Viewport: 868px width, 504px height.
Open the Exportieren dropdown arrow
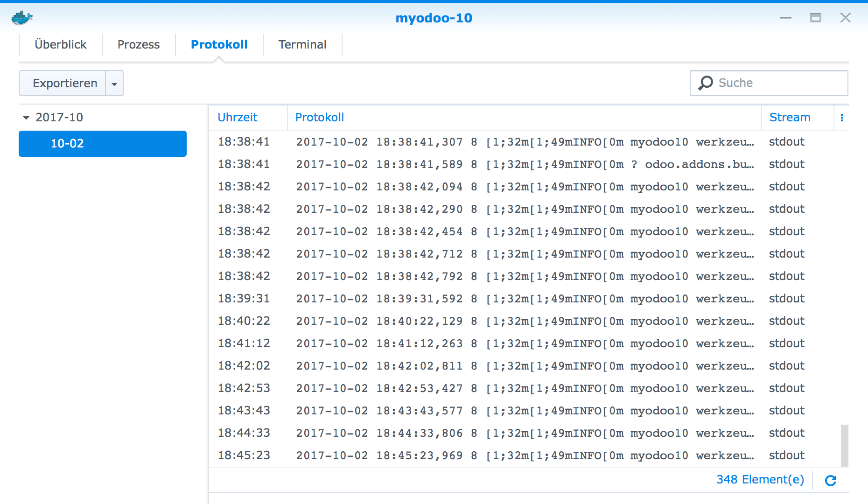[x=114, y=83]
